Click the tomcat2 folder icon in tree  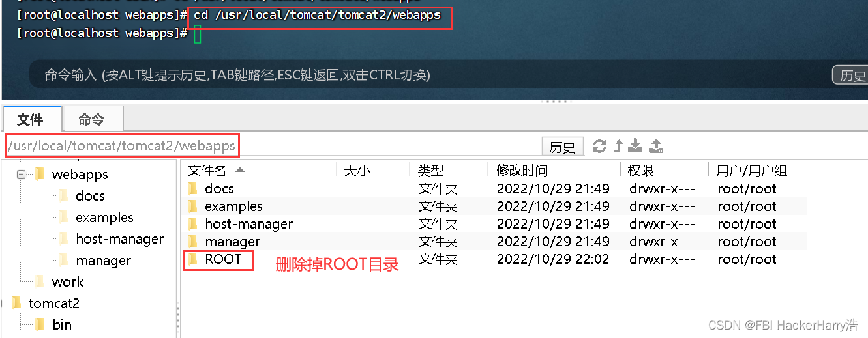(17, 303)
